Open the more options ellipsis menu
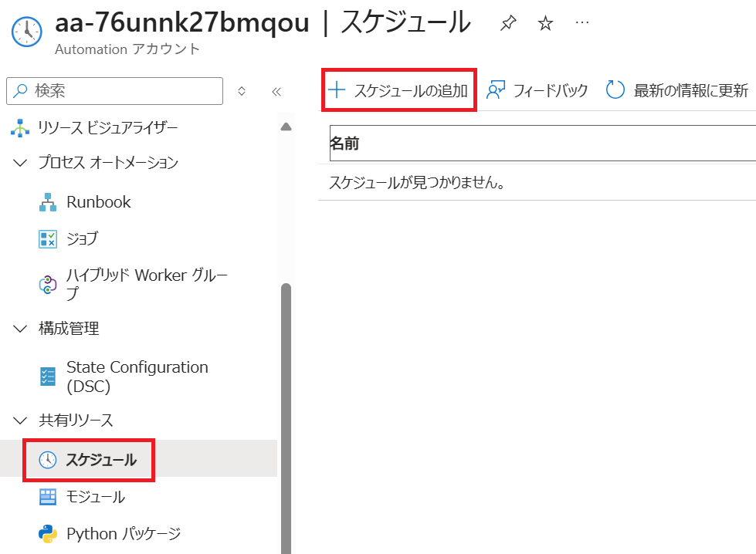Viewport: 756px width, 554px height. 582,22
